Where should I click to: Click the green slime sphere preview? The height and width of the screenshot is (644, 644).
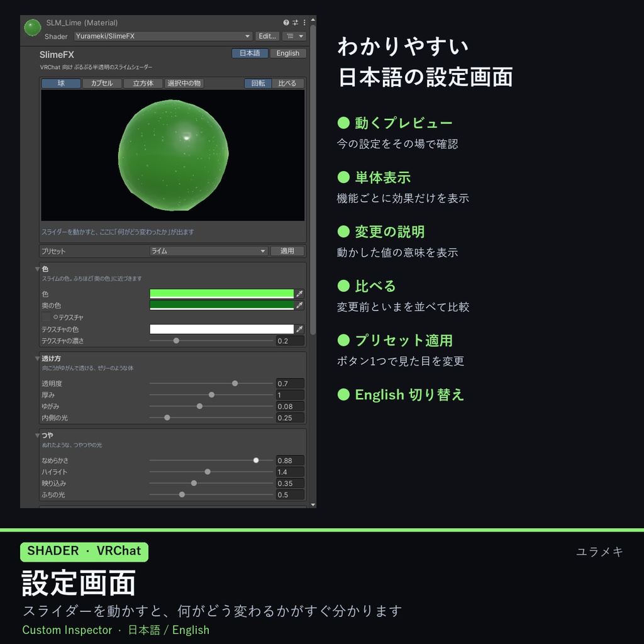(174, 155)
